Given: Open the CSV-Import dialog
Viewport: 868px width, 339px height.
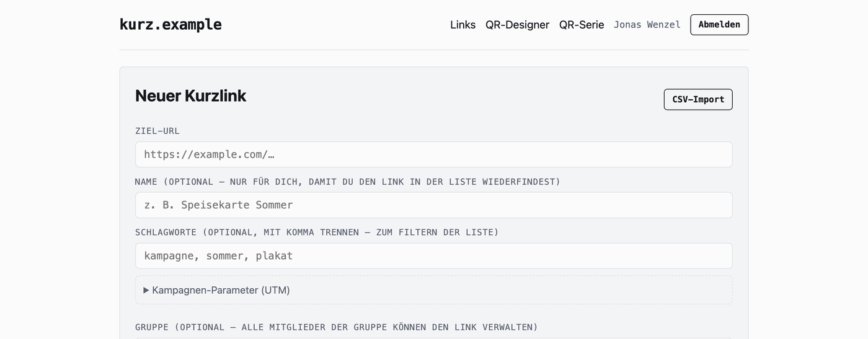Looking at the screenshot, I should [x=698, y=99].
